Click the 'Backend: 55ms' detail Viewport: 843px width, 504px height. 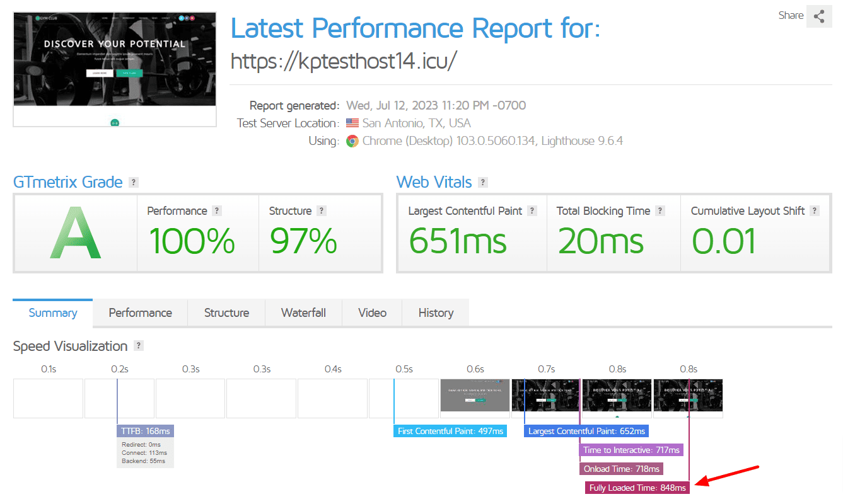(143, 461)
